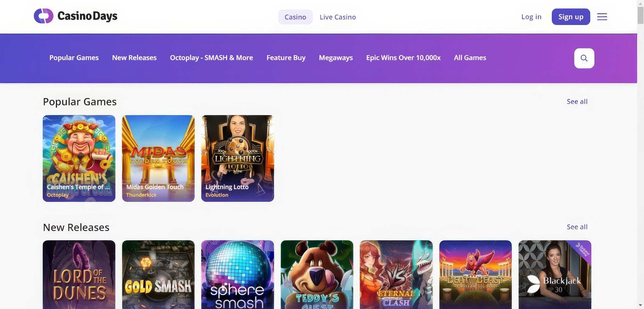The width and height of the screenshot is (644, 309).
Task: See all Popular Games
Action: [577, 101]
